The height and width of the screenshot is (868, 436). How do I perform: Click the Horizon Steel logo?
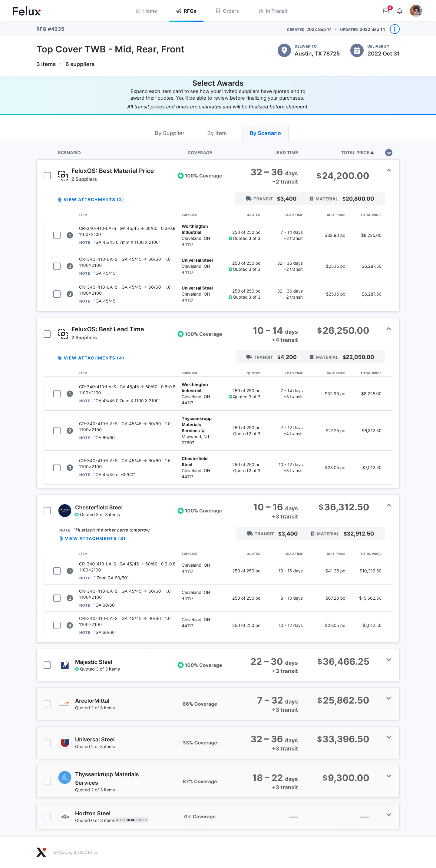(65, 817)
